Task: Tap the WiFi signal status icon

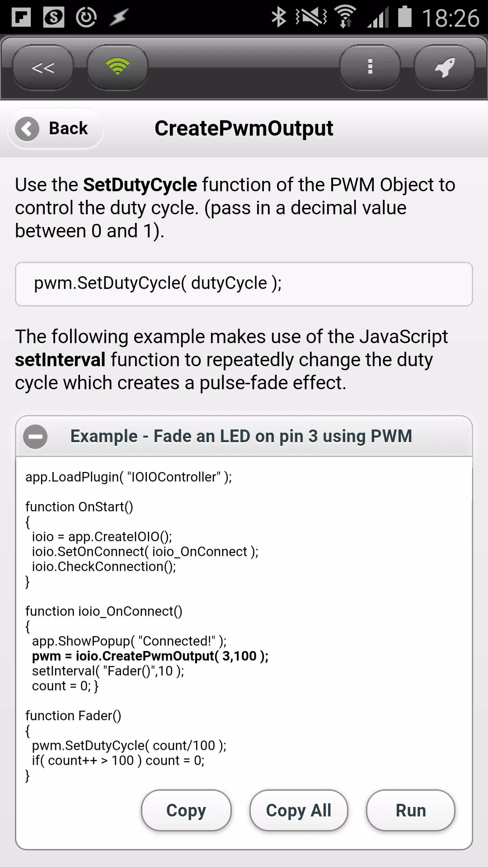Action: pos(346,17)
